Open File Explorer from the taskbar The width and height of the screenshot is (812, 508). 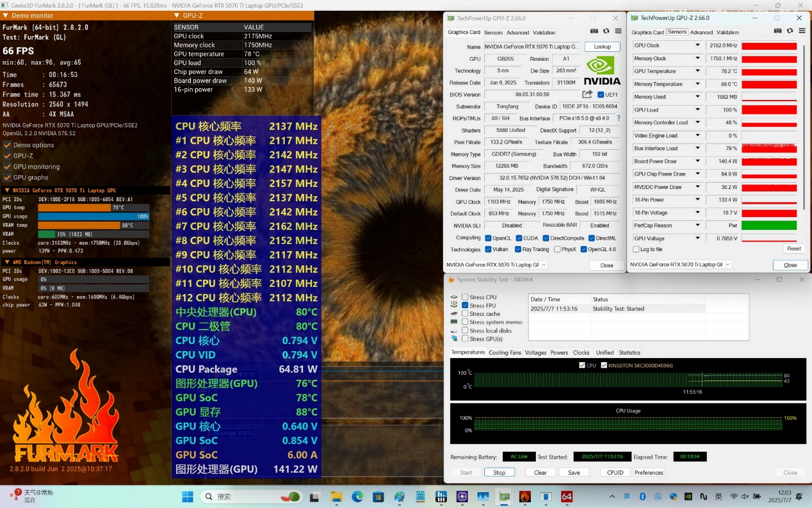(x=336, y=496)
